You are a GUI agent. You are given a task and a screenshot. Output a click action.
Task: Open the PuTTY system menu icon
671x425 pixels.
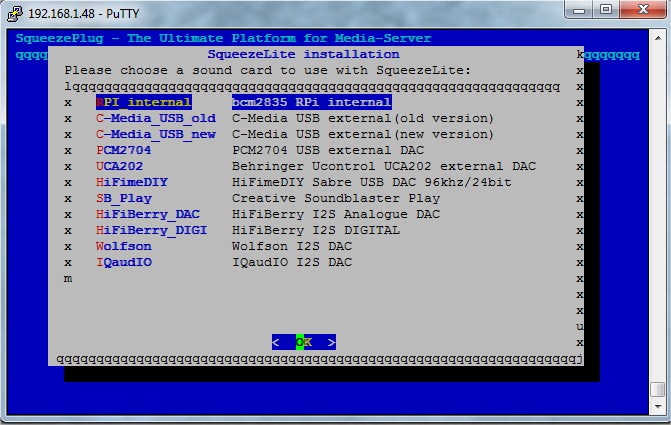(x=15, y=13)
